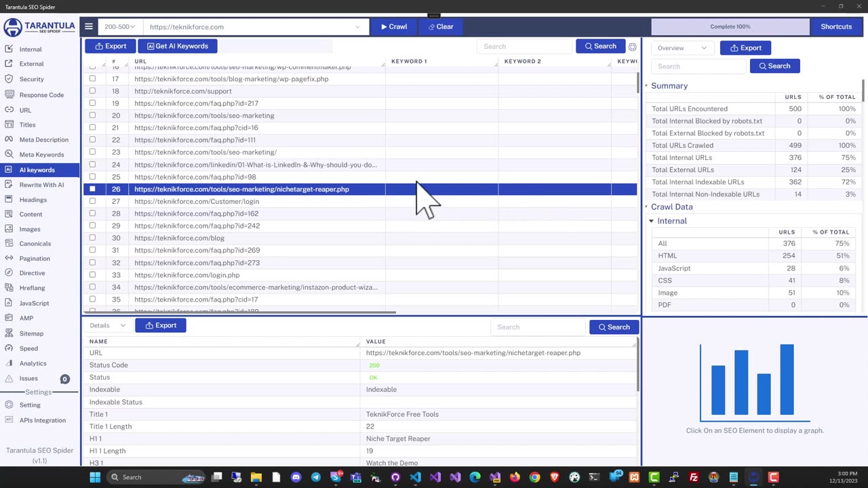Viewport: 868px width, 488px height.
Task: Check the box for row 18
Action: pos(92,91)
